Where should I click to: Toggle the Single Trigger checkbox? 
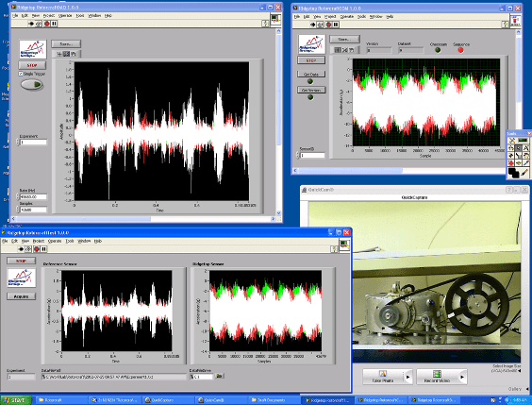click(x=21, y=74)
